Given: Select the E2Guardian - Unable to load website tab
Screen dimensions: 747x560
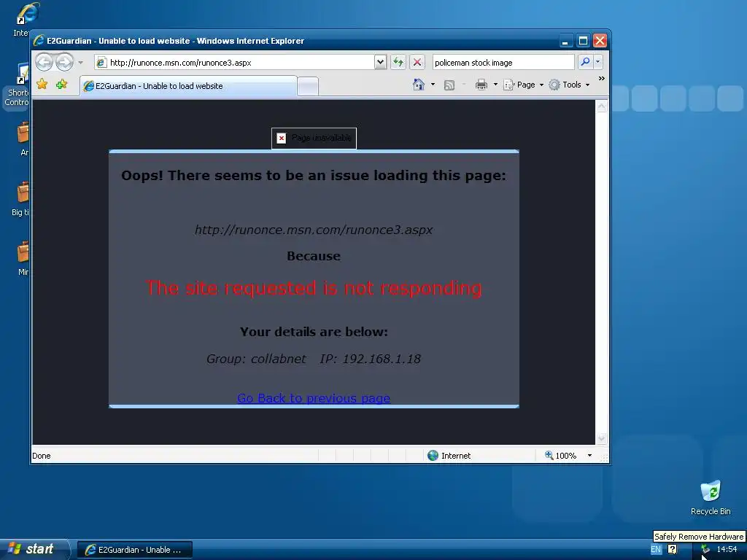Looking at the screenshot, I should pos(189,86).
